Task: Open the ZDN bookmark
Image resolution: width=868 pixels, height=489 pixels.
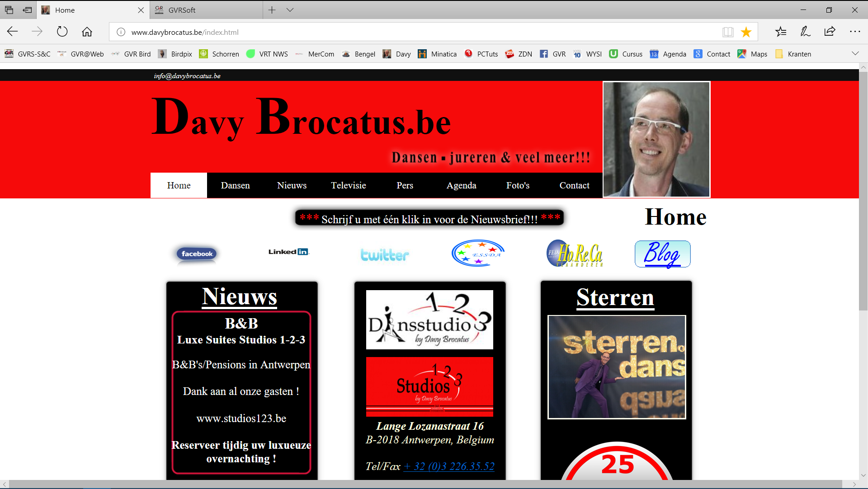Action: pyautogui.click(x=519, y=54)
